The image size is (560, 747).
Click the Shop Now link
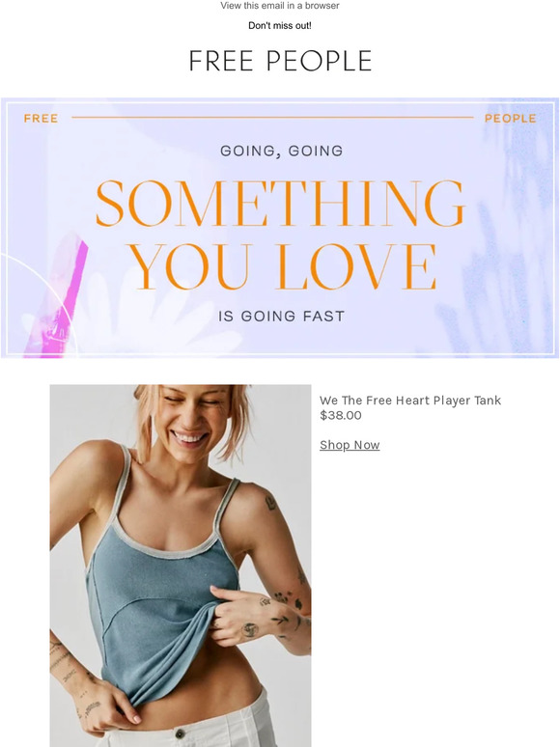point(350,445)
